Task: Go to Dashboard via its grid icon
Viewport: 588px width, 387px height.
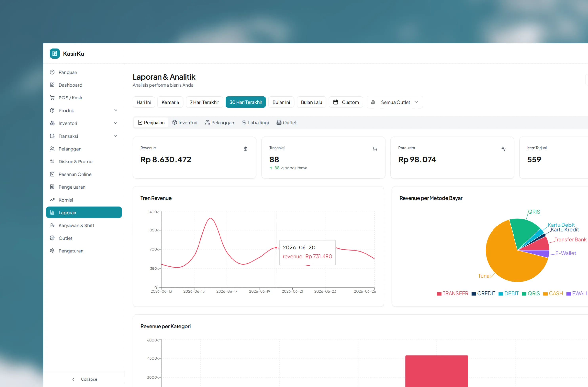Action: click(52, 85)
